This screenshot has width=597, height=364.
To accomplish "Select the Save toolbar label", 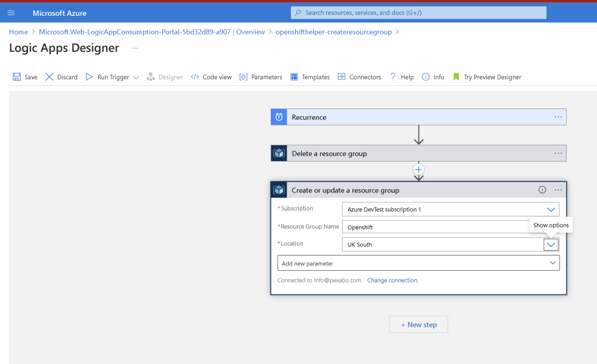I will (31, 77).
